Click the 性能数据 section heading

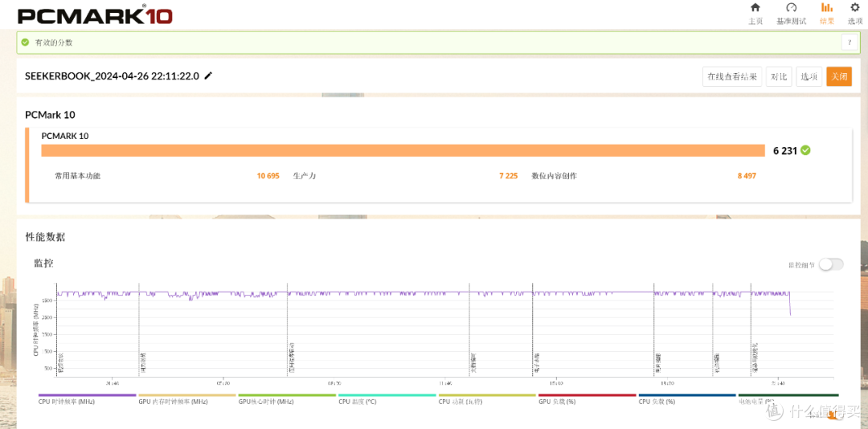click(45, 237)
